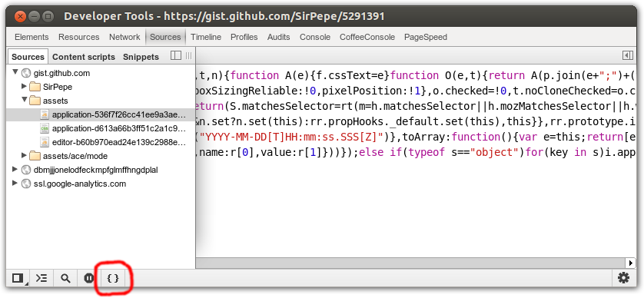Collapse the gist.github.com tree node
This screenshot has height=298, width=644.
pyautogui.click(x=15, y=72)
